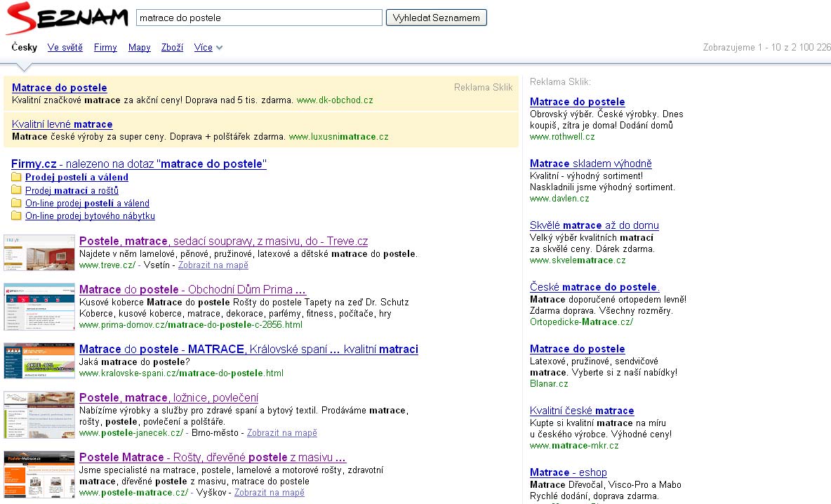The height and width of the screenshot is (504, 831).
Task: Open the Kvalitní levné matrace ad
Action: tap(62, 124)
